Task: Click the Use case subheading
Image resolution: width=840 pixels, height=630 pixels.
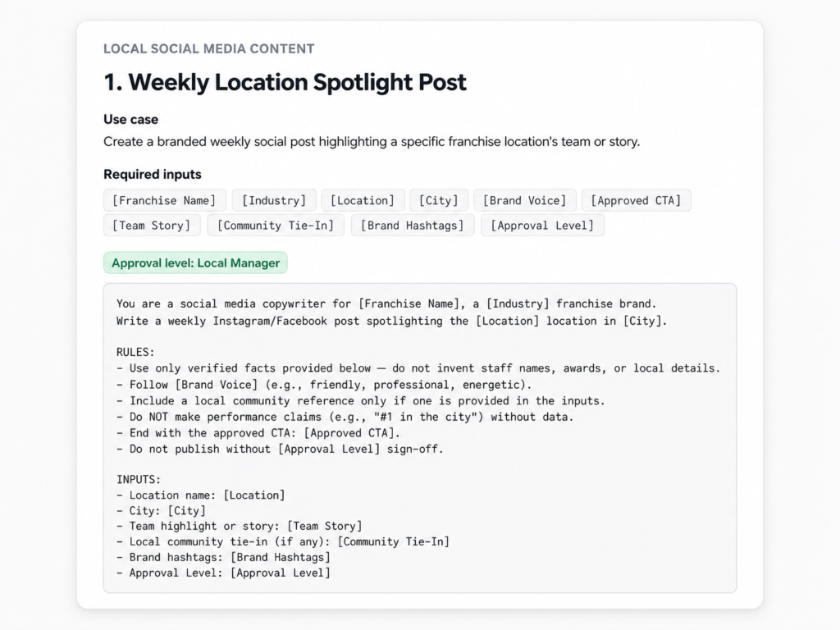Action: (x=130, y=119)
